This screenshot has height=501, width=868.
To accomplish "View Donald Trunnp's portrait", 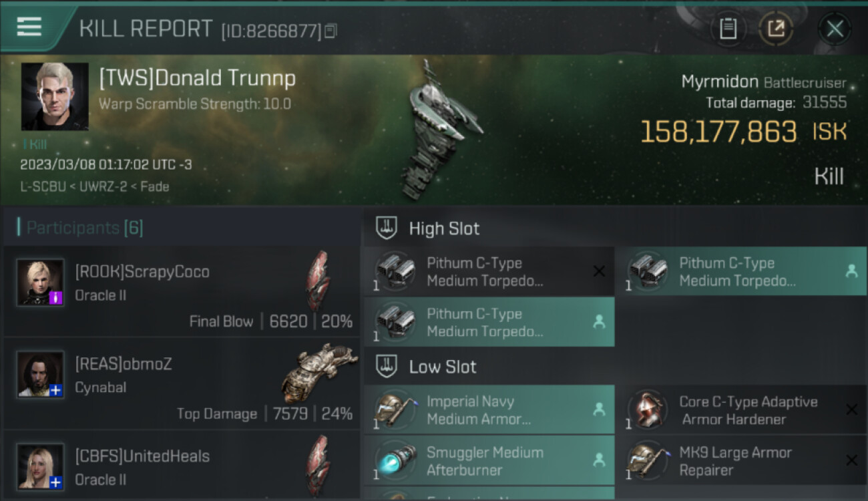I will 55,96.
